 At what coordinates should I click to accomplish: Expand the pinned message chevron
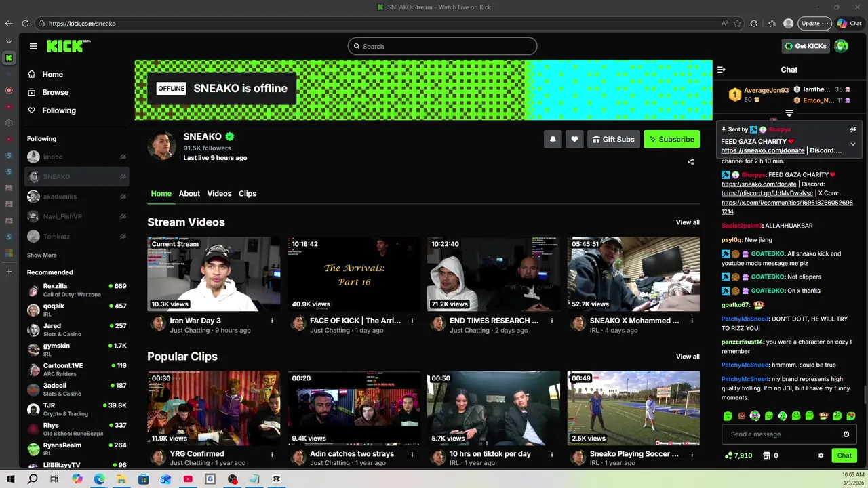click(853, 144)
